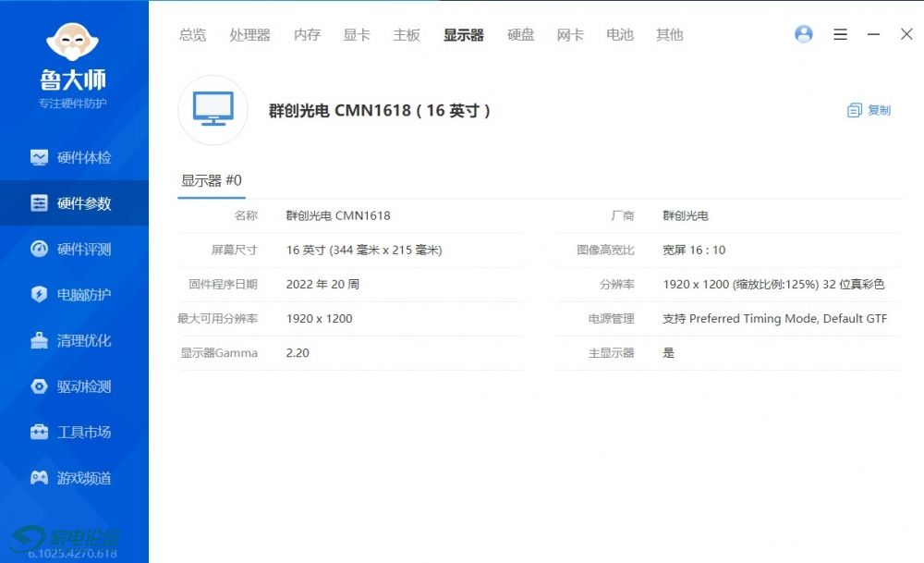
Task: Click 支持 Preferred Timing Mode value
Action: click(774, 319)
